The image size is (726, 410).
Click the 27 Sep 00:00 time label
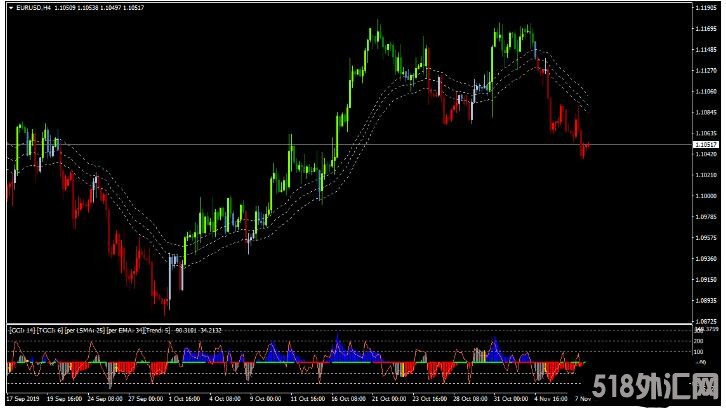[x=145, y=398]
